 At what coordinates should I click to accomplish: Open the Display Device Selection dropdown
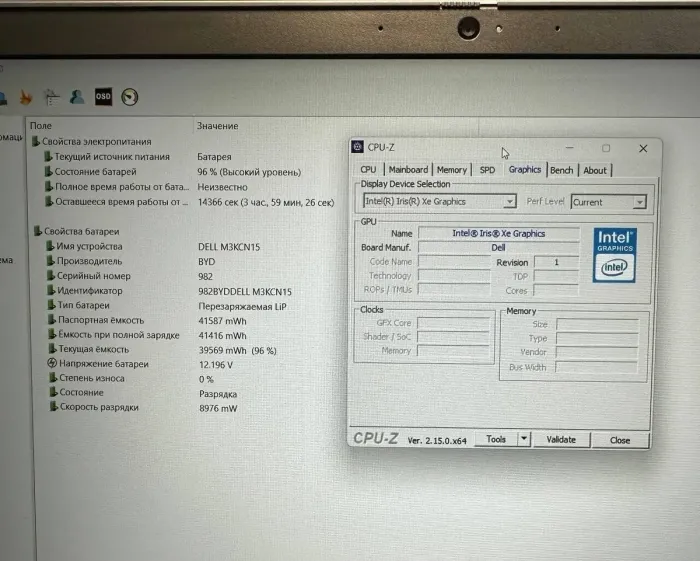pos(509,202)
